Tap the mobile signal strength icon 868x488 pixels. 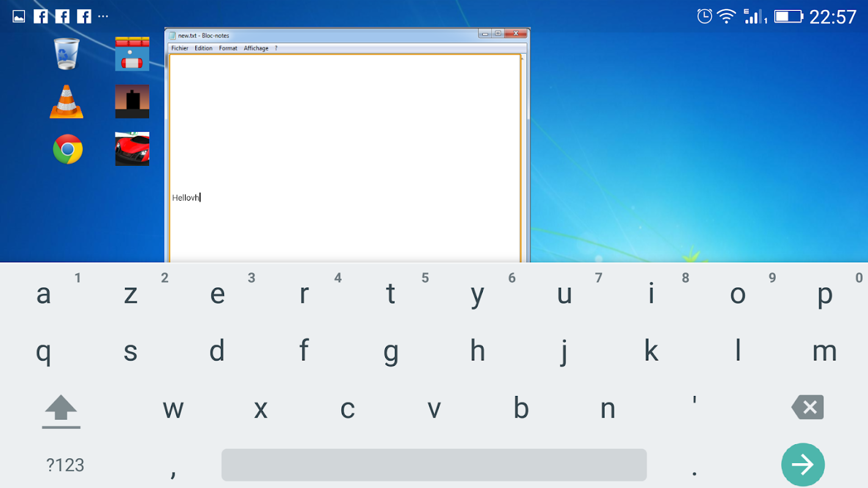pos(755,16)
